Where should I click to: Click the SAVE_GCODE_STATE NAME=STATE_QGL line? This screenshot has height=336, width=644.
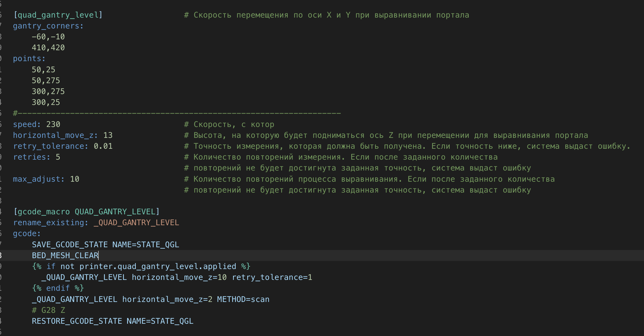tap(105, 245)
